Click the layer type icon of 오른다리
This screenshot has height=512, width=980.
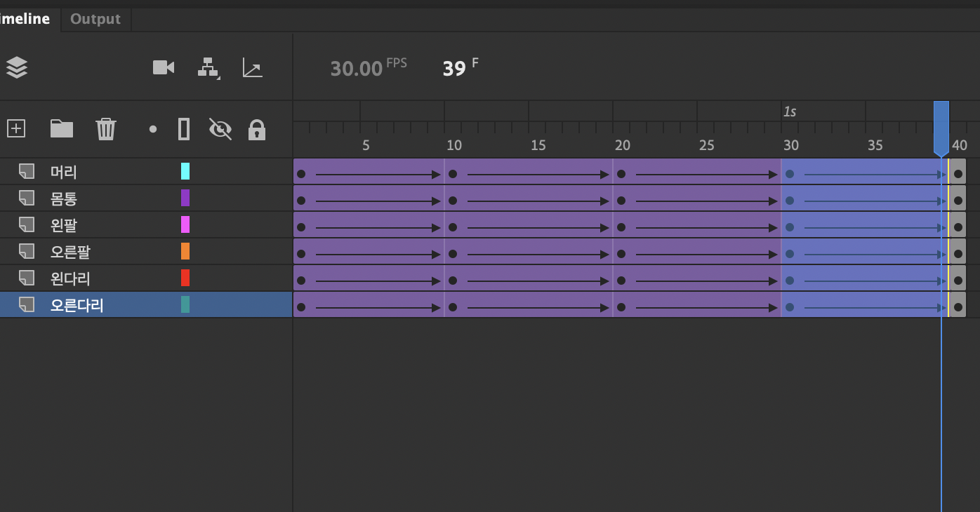click(x=27, y=304)
